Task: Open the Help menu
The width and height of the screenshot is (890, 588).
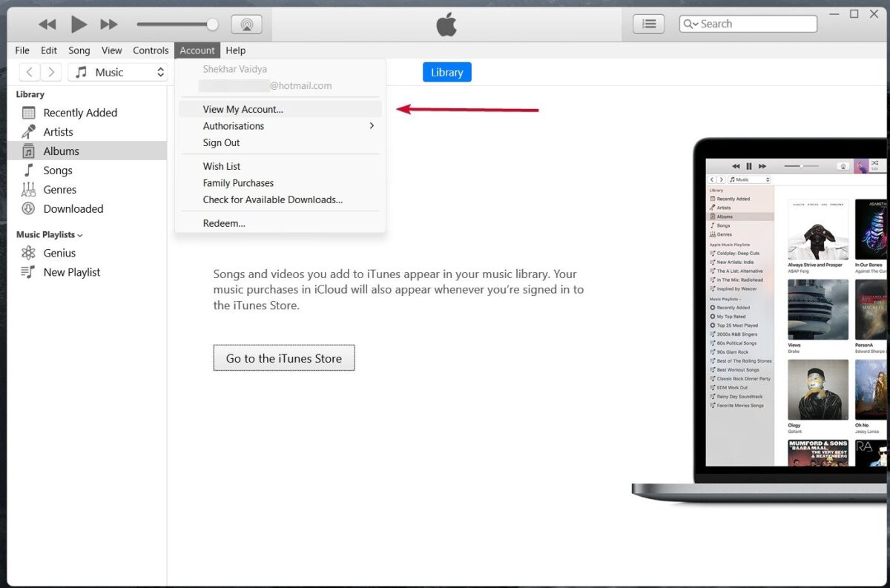Action: 236,50
